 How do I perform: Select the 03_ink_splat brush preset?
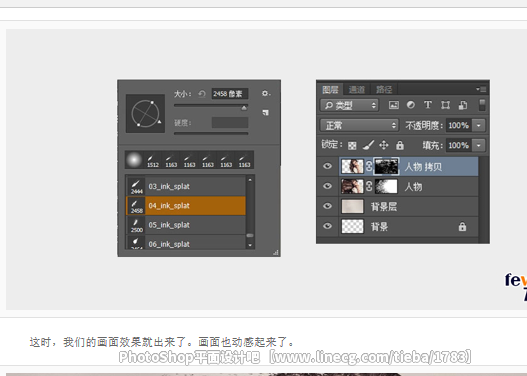[186, 186]
